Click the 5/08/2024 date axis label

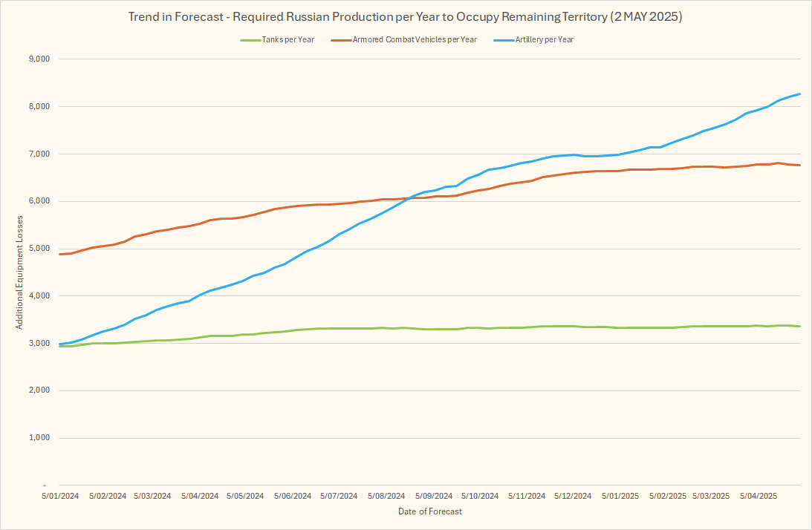386,496
